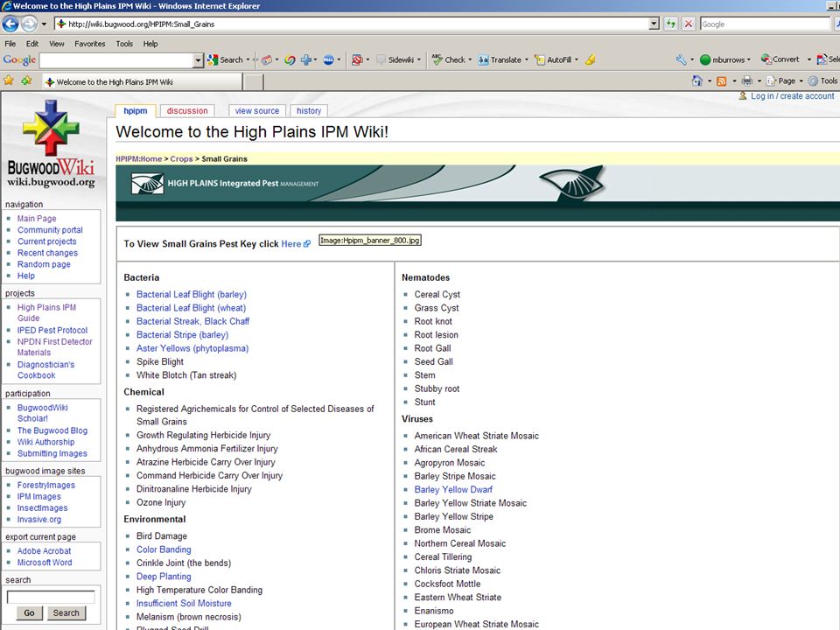Open the Barley Yellow Dwarf link
The image size is (840, 630).
(453, 490)
